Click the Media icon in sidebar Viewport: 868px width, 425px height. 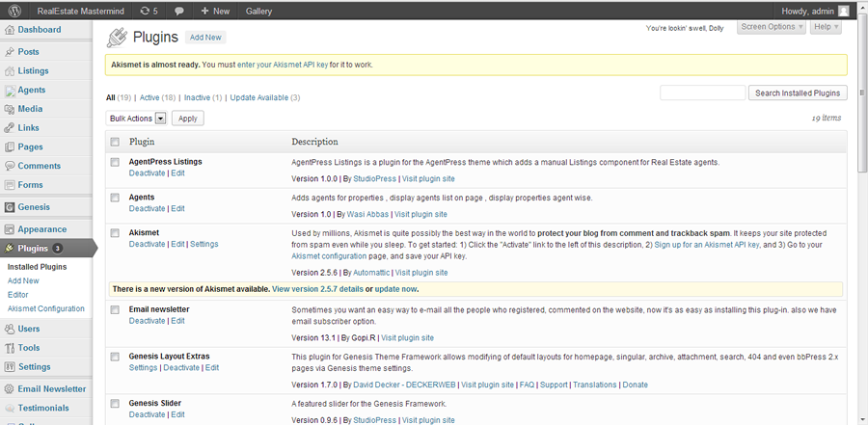point(10,109)
